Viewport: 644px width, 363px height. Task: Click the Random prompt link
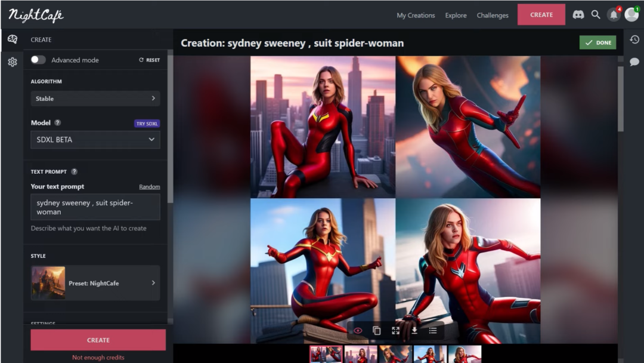tap(149, 187)
